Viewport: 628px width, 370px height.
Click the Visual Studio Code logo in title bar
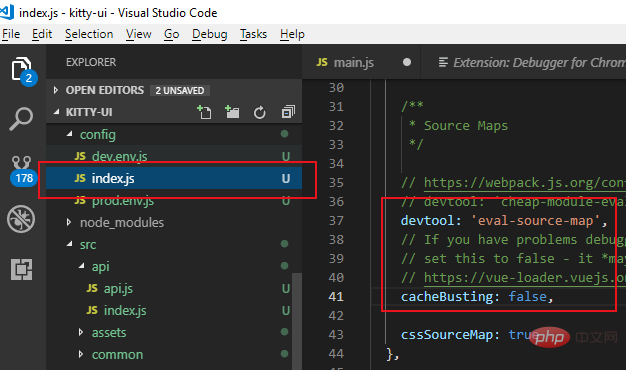click(7, 11)
